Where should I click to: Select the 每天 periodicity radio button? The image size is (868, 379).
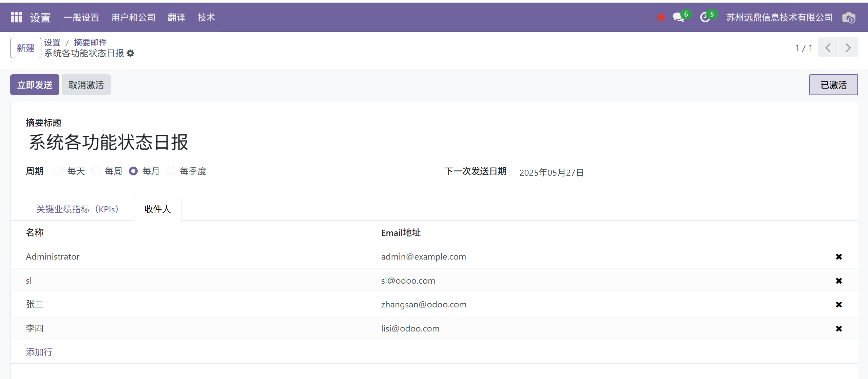pyautogui.click(x=58, y=171)
